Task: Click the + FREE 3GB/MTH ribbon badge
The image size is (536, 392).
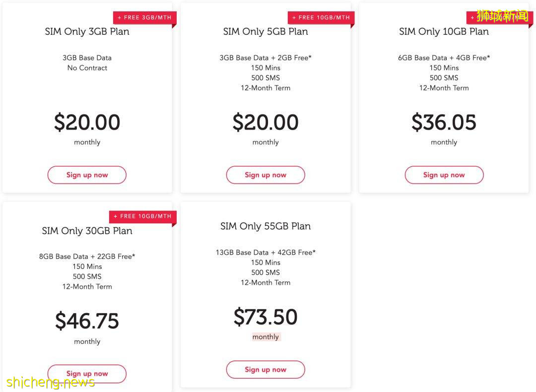Action: point(144,17)
